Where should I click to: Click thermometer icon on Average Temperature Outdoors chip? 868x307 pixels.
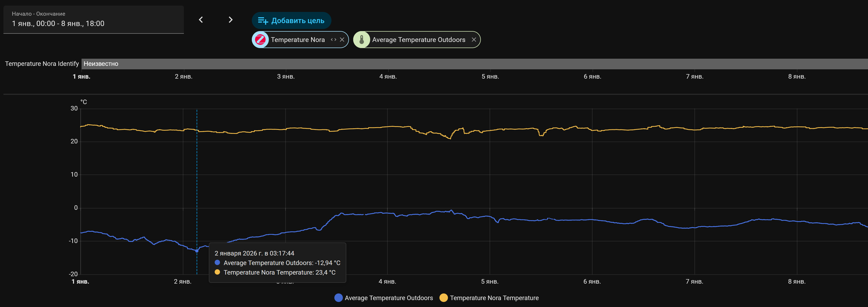tap(361, 40)
